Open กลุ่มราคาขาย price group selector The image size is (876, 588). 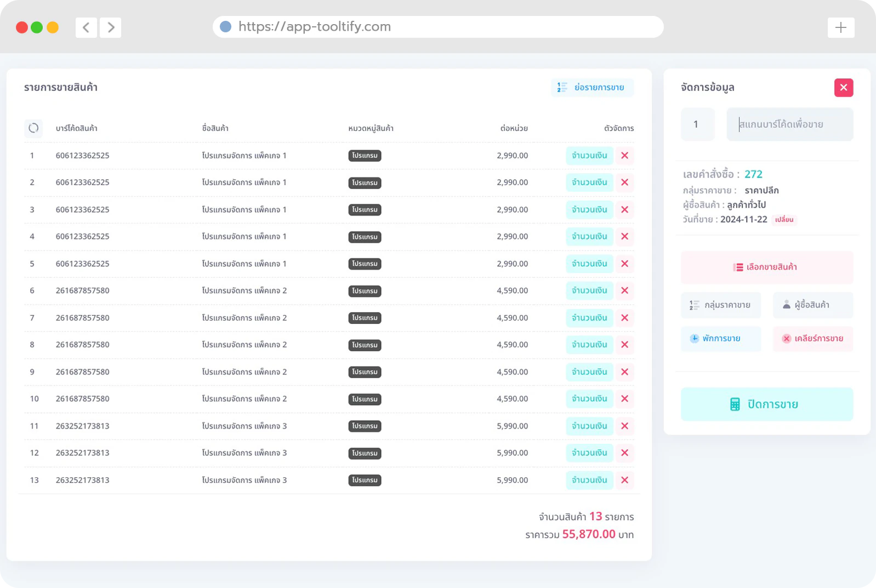tap(721, 305)
